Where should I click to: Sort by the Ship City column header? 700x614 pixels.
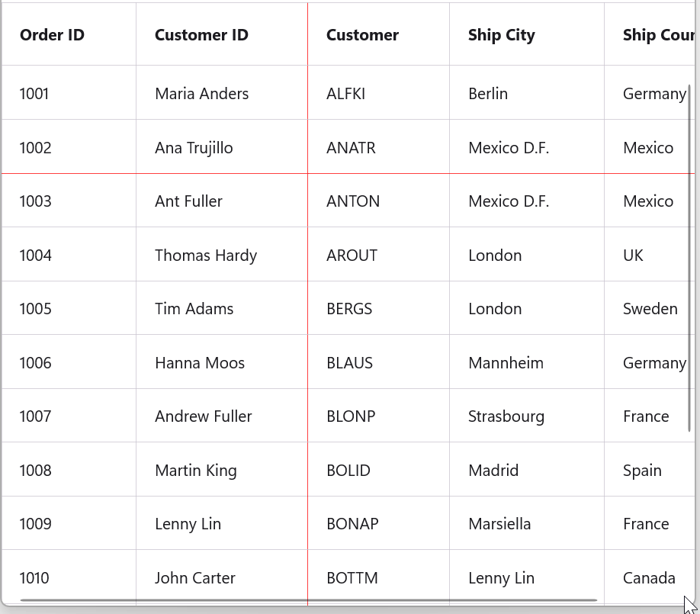coord(501,35)
